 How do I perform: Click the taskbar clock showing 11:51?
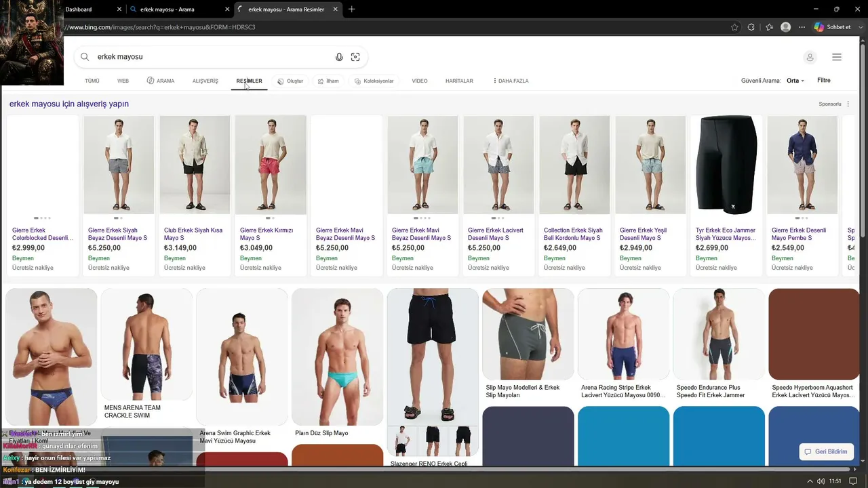(835, 481)
